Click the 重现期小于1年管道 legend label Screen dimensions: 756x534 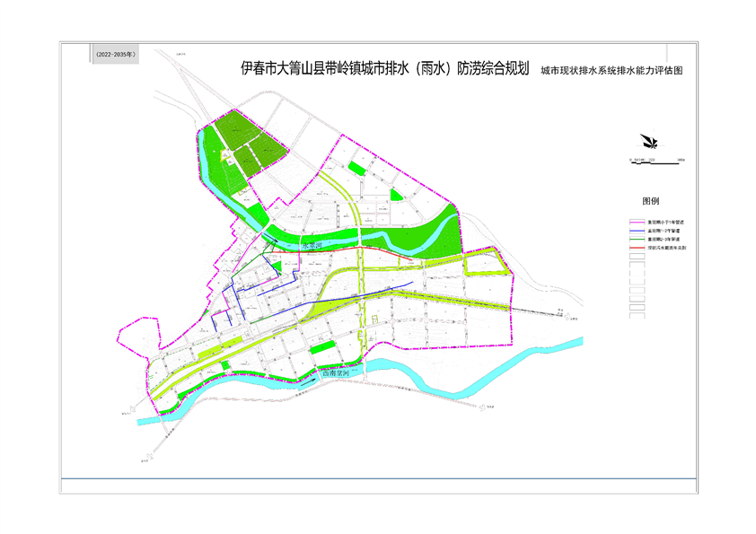pyautogui.click(x=665, y=223)
